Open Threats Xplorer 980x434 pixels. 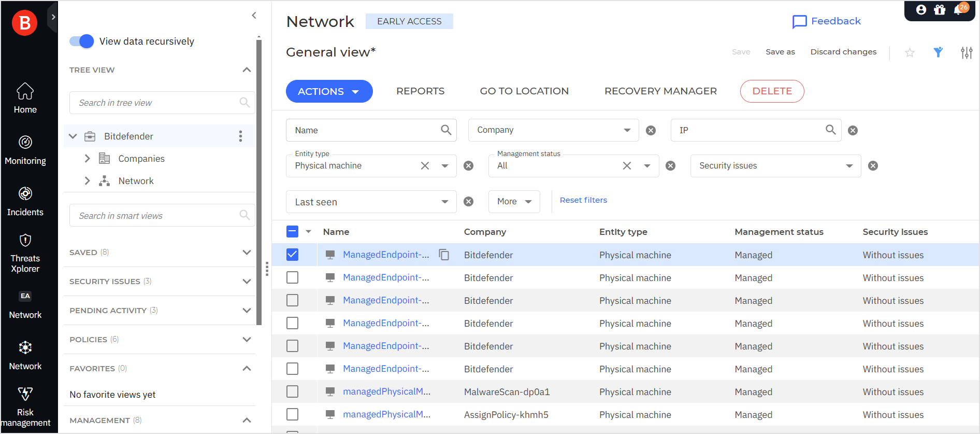[x=25, y=253]
